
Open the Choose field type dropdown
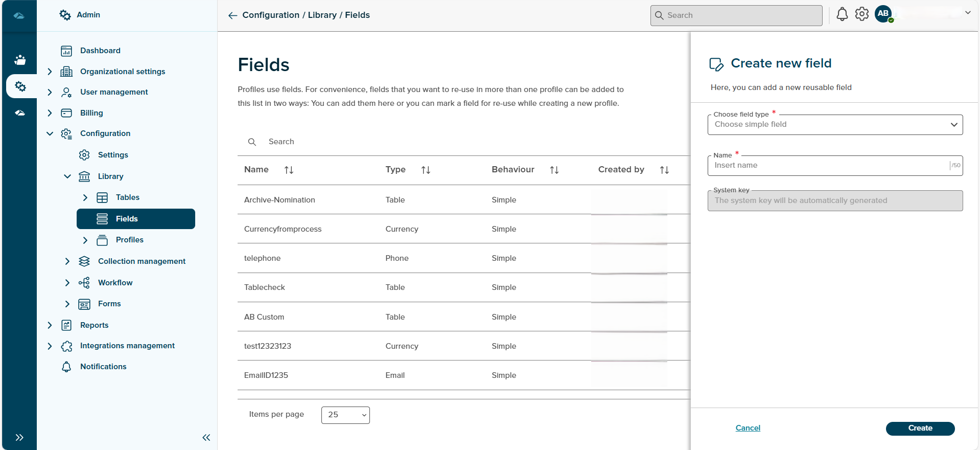click(x=835, y=125)
